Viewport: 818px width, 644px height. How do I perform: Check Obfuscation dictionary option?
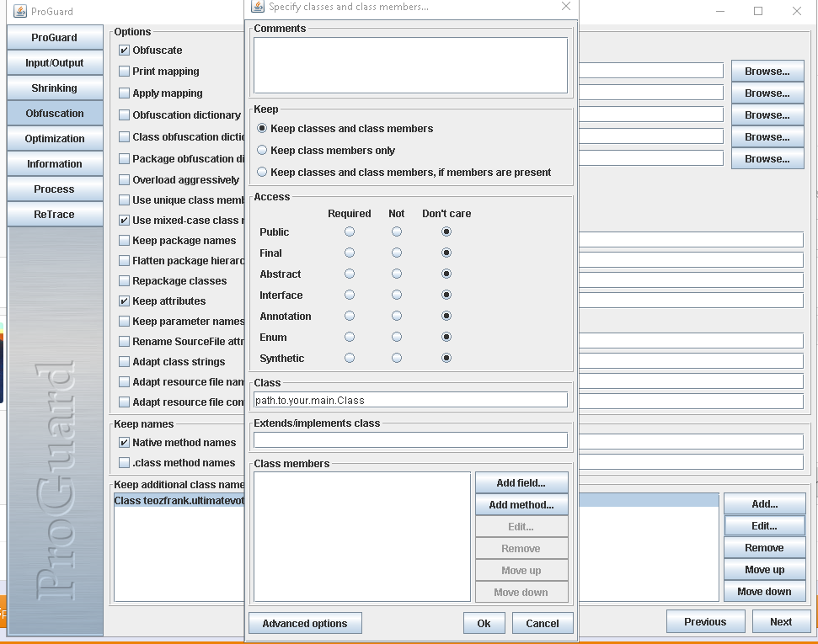click(124, 114)
